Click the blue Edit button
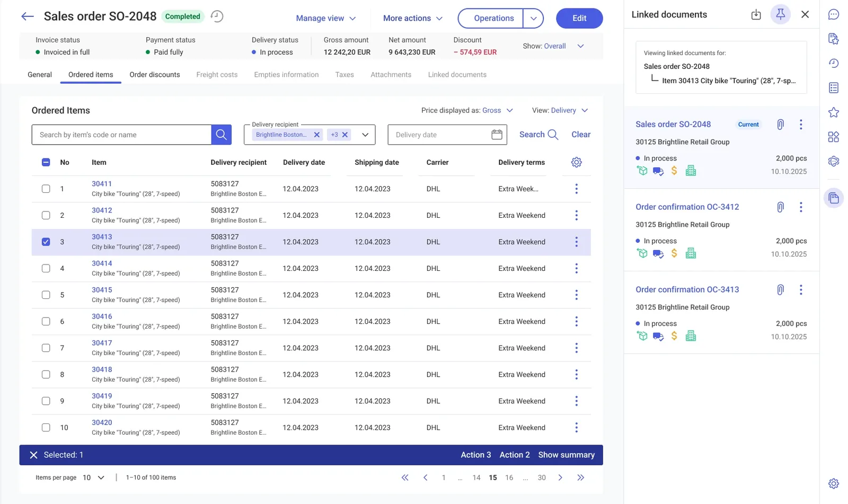 (x=579, y=18)
